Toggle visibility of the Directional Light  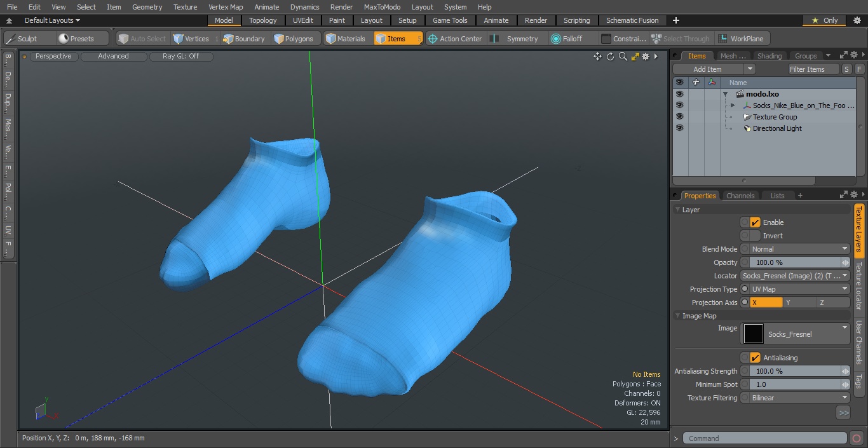pyautogui.click(x=679, y=128)
